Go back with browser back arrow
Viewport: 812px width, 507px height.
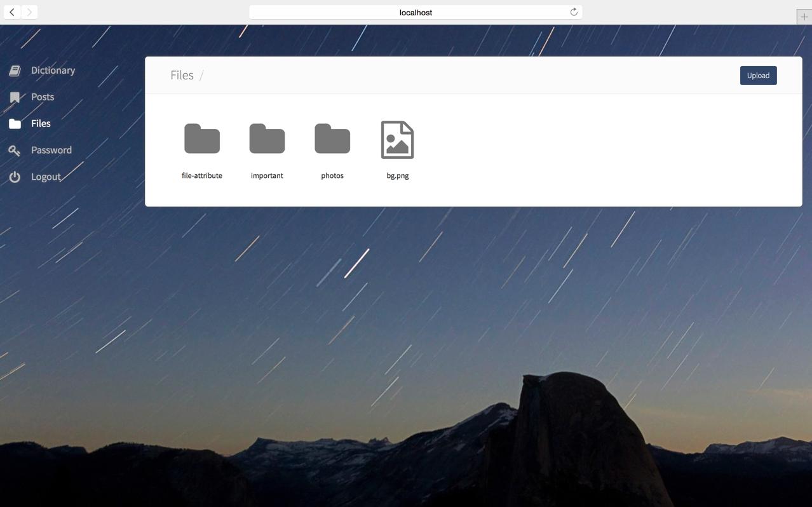pos(12,12)
